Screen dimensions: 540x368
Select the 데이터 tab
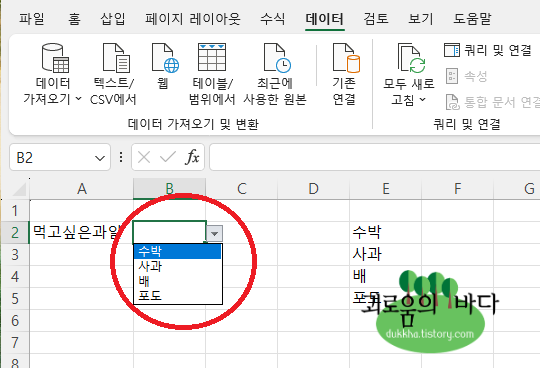click(x=325, y=19)
